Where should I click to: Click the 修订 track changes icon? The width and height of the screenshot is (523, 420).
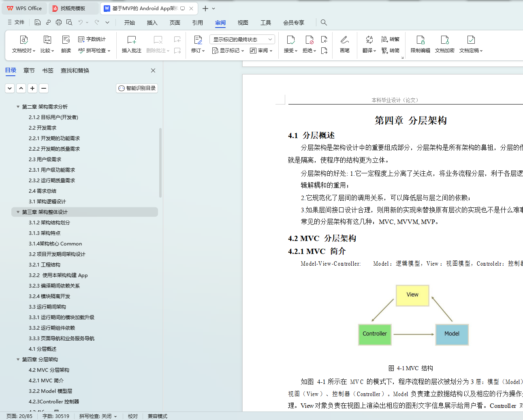pos(198,40)
